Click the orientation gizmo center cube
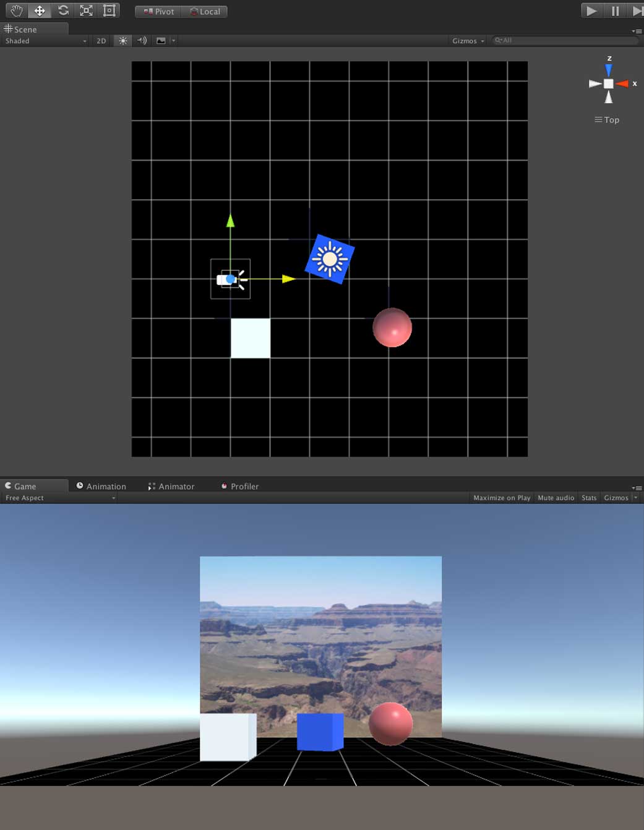 [x=609, y=83]
